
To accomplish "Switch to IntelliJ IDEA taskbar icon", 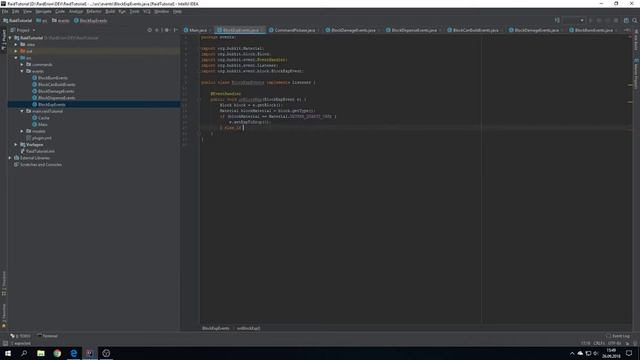I will 90,353.
